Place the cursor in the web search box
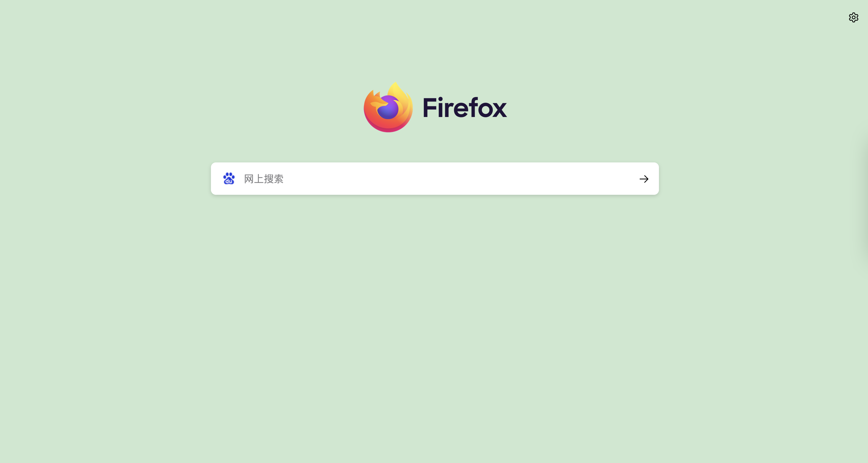This screenshot has width=868, height=463. (x=435, y=179)
